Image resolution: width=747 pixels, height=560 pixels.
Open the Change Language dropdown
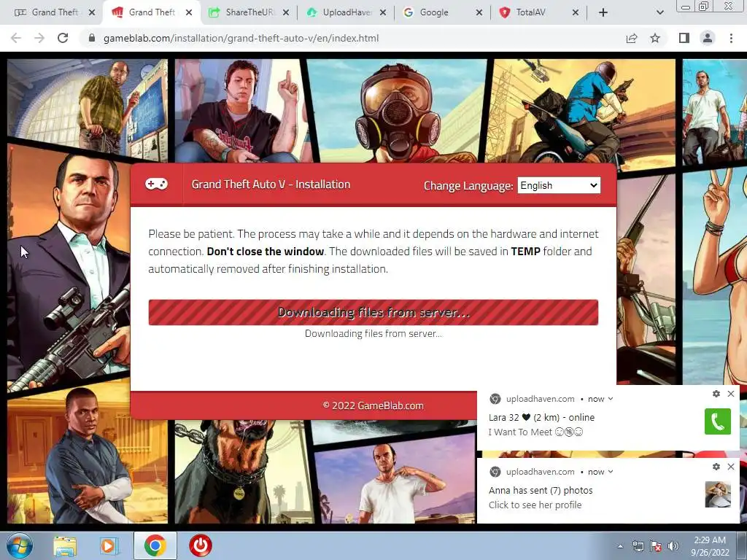coord(559,185)
